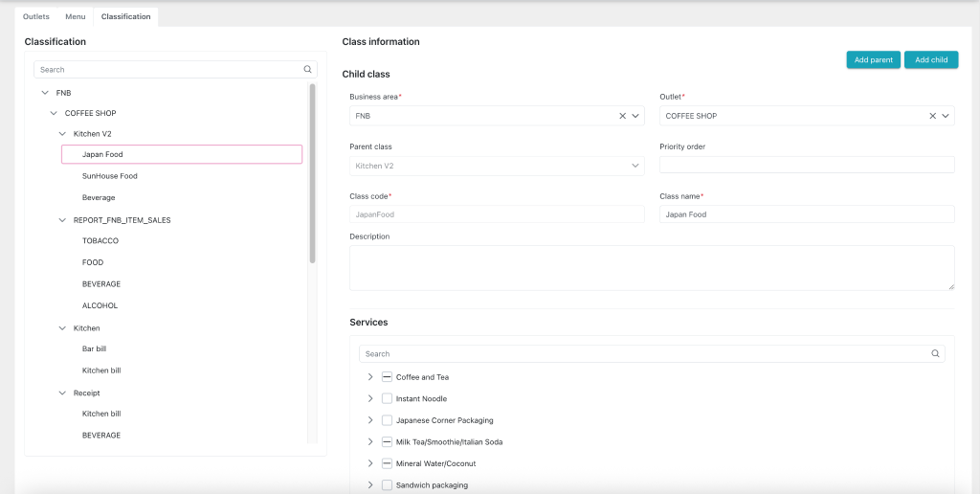Collapse the REPORT_FNB_ITEM_SALES node
The width and height of the screenshot is (980, 494).
pyautogui.click(x=62, y=220)
